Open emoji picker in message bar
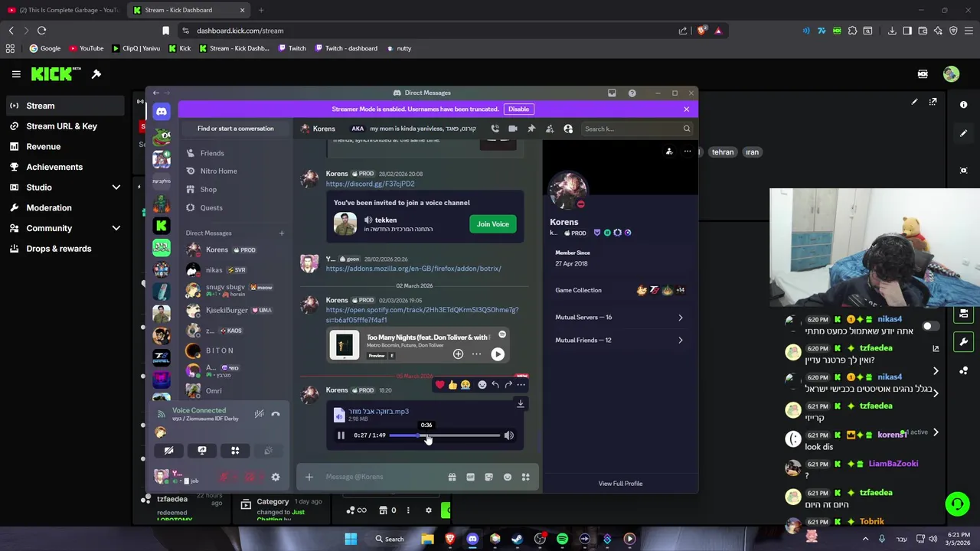 click(x=507, y=477)
